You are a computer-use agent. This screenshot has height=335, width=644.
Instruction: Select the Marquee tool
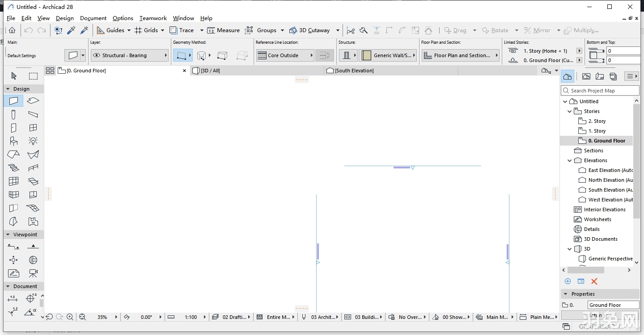33,76
